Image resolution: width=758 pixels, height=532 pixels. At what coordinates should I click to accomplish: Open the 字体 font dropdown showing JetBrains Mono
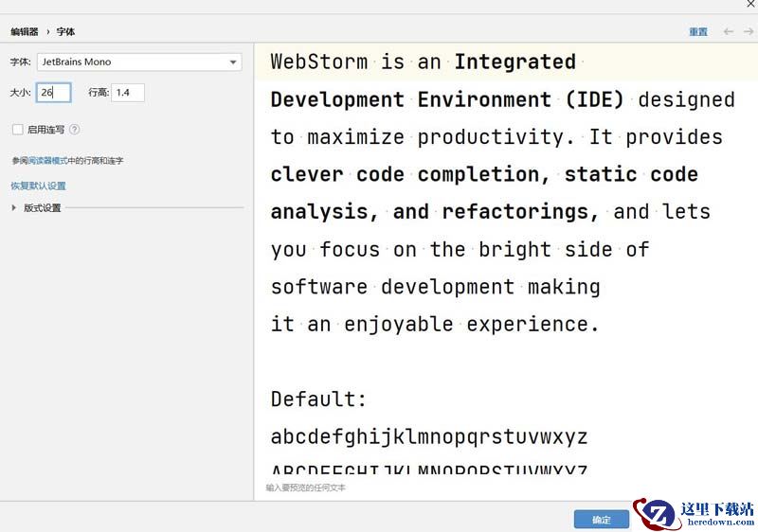point(139,62)
